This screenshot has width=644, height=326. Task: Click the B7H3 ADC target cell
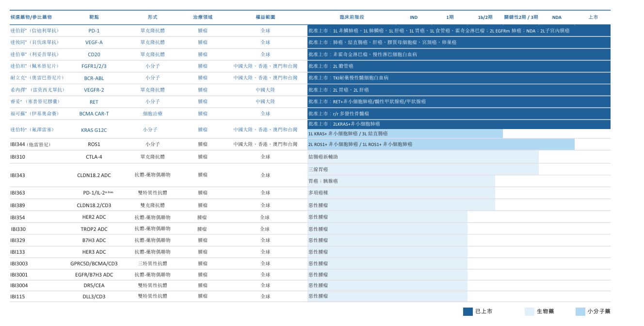tap(94, 240)
